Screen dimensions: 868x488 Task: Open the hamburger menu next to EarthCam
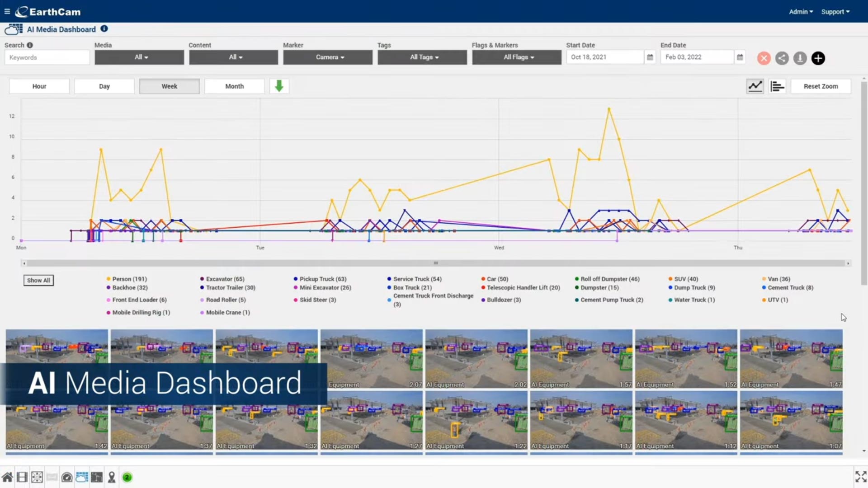coord(7,11)
